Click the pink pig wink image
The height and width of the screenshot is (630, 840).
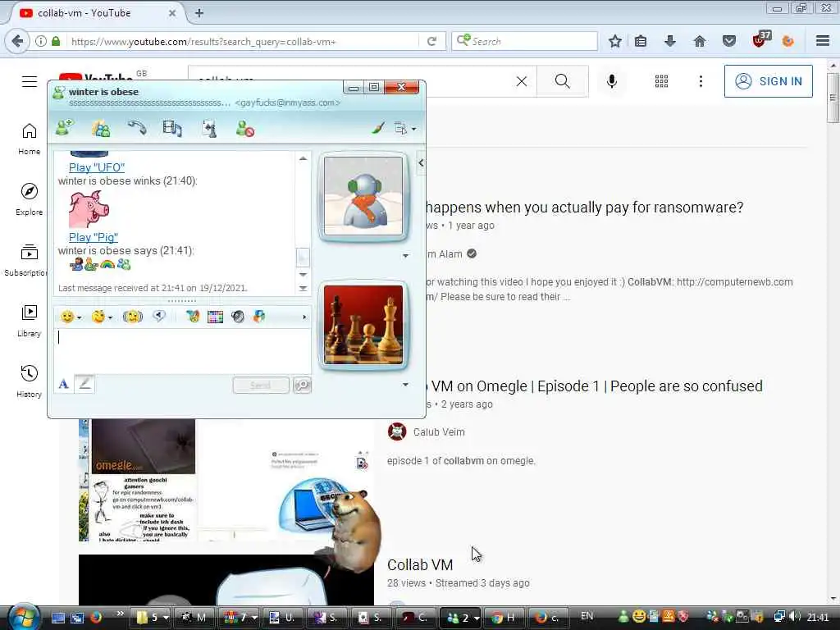(89, 209)
